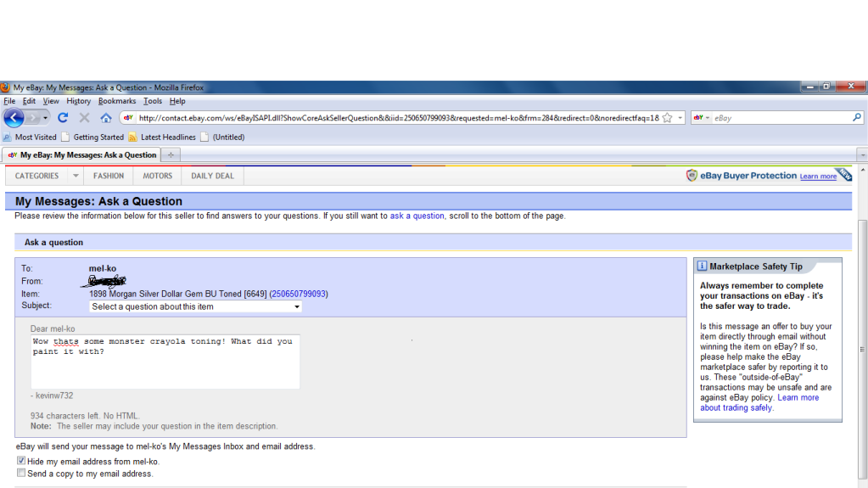The image size is (868, 488).
Task: Follow the Learn more link for Buyer Protection
Action: pos(818,177)
